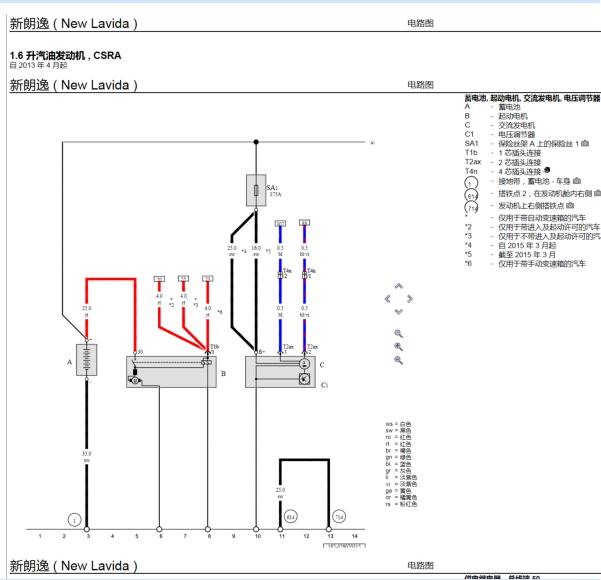Click track number 14 on the bottom axis
601x580 pixels.
click(355, 536)
